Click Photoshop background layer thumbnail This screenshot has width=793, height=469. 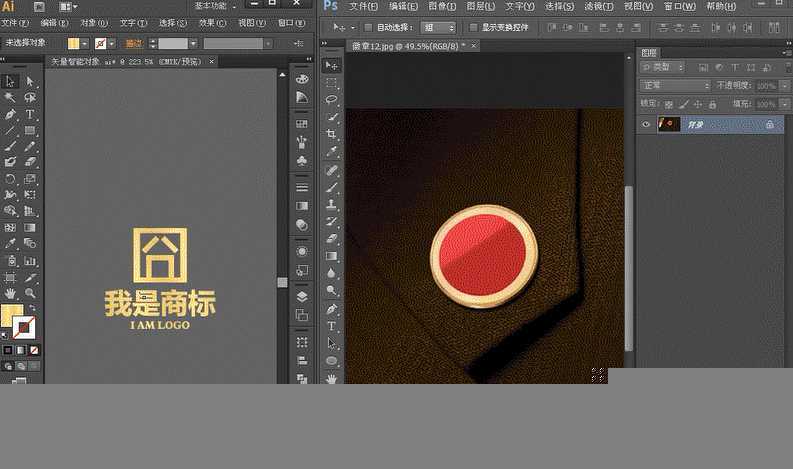pyautogui.click(x=669, y=124)
